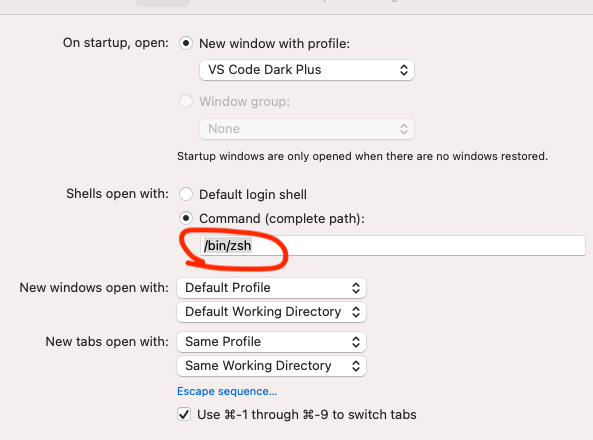Screen dimensions: 593x440
Task: Click the highlighted selected tab at top edge
Action: point(162,3)
